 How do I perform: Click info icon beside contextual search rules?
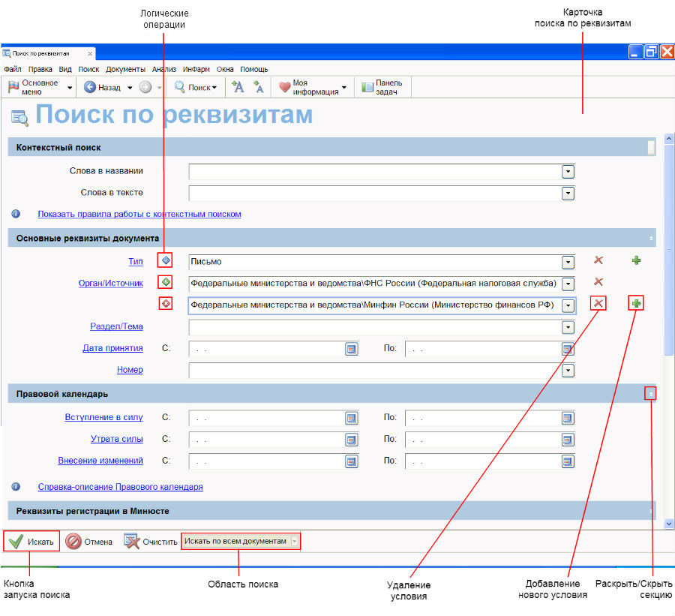point(16,214)
